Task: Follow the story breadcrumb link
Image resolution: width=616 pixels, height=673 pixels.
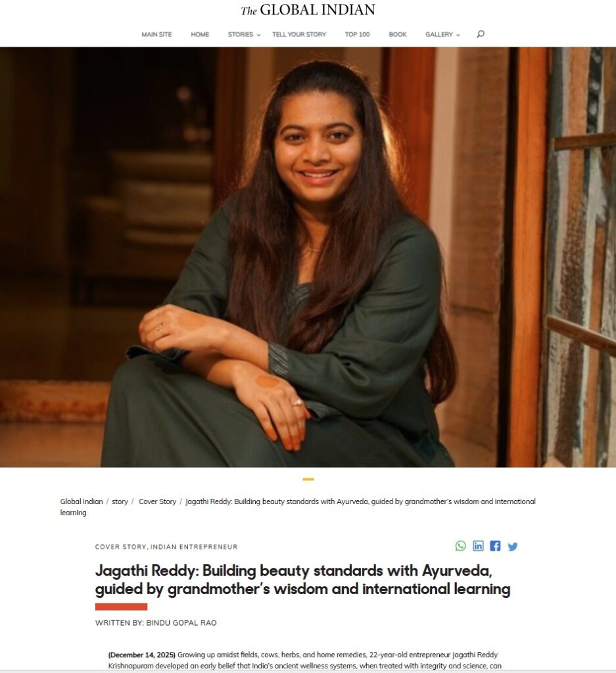Action: 120,501
